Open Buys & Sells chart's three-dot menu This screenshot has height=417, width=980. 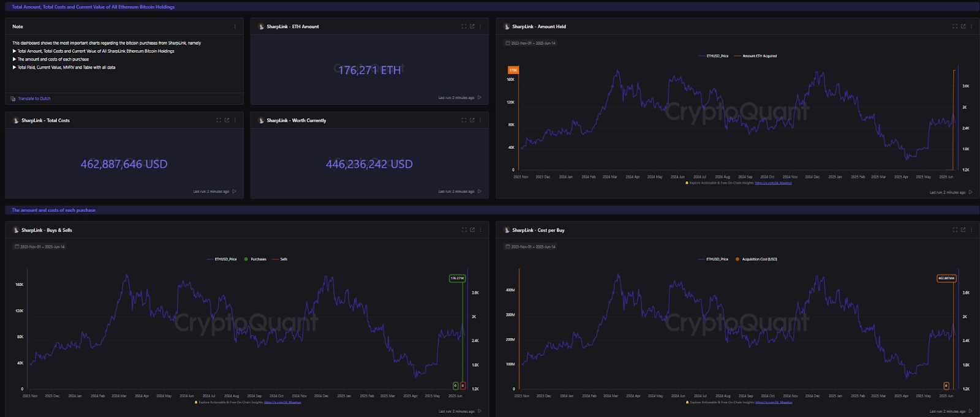[480, 230]
